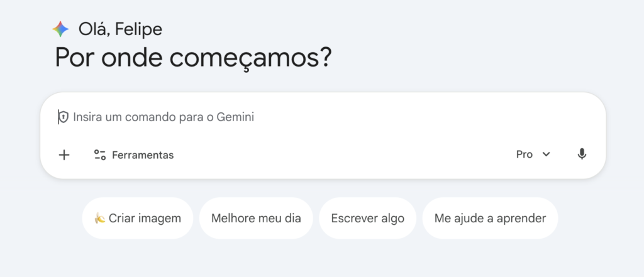Click the banana emoji on the image chip
This screenshot has width=644, height=277.
99,219
